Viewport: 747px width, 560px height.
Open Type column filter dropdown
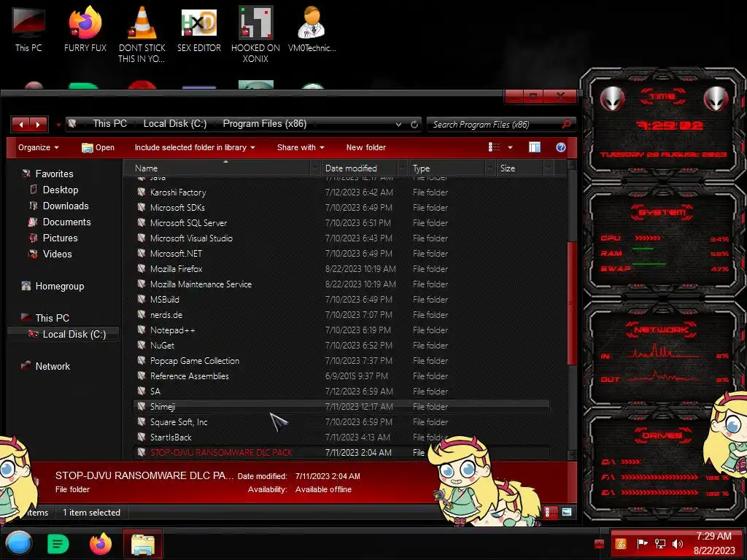pyautogui.click(x=490, y=168)
